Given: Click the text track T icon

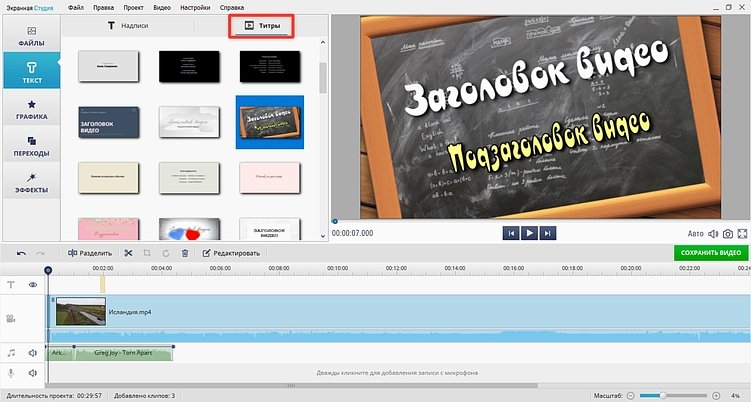Looking at the screenshot, I should click(x=11, y=285).
